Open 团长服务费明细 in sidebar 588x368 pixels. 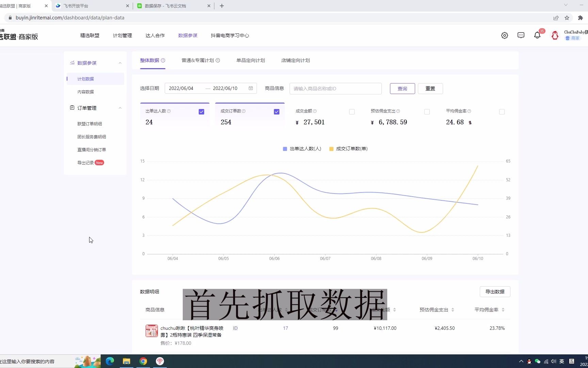coord(92,137)
